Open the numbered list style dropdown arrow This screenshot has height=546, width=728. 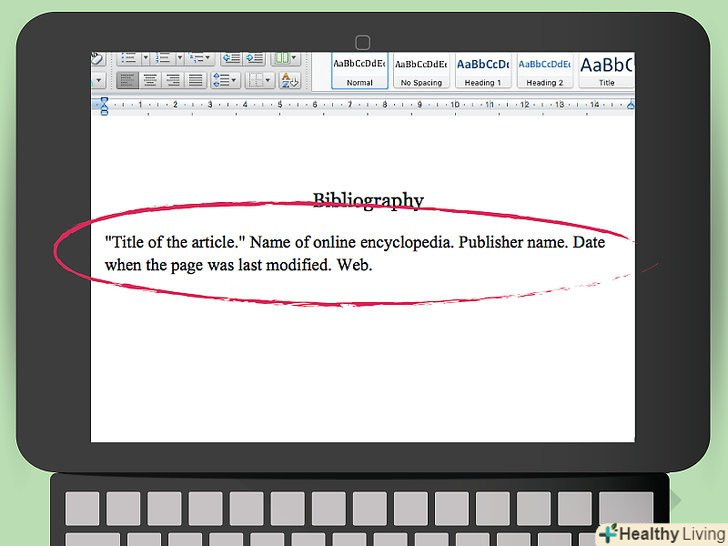(x=180, y=58)
